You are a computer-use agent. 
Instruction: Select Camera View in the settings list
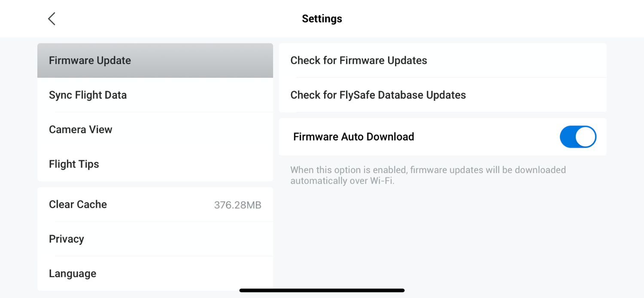pos(81,130)
